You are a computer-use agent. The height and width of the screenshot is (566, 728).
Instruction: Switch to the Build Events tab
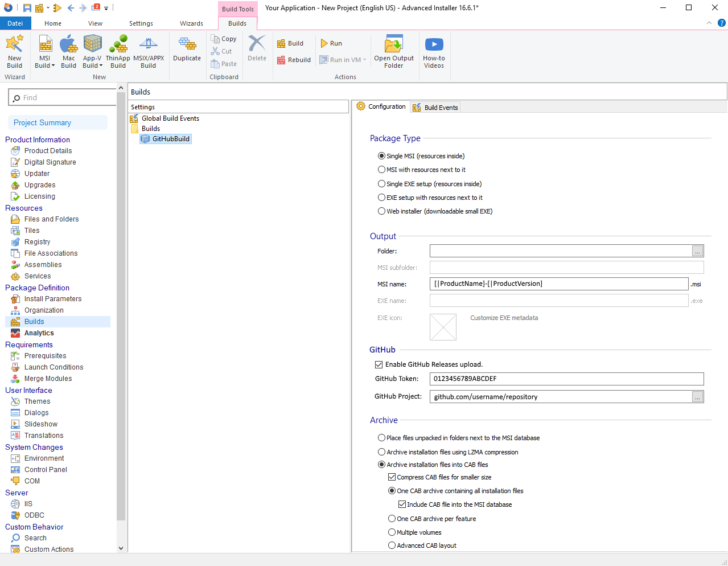[x=435, y=108]
